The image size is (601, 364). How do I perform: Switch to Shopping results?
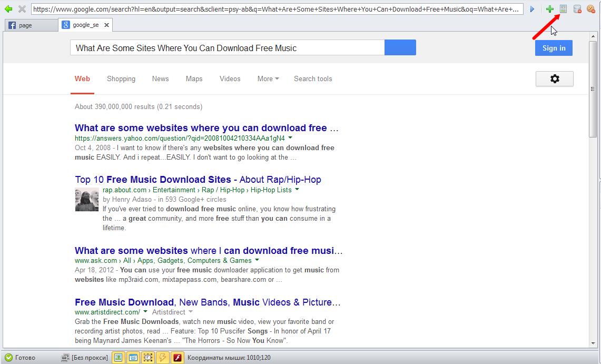point(121,78)
